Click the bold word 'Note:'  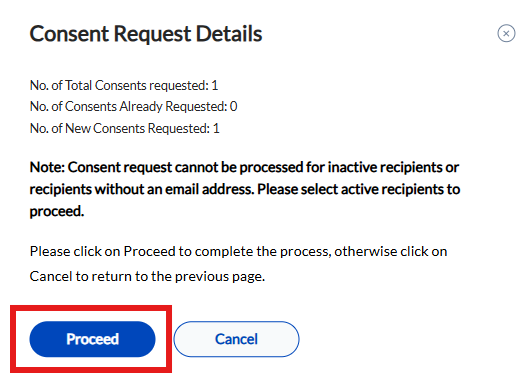(47, 167)
